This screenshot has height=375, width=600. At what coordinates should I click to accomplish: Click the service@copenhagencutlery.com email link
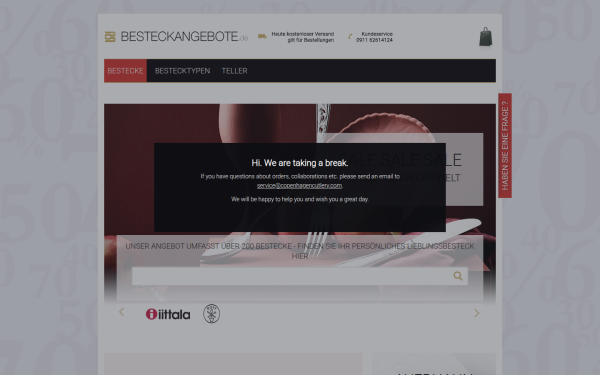tap(300, 186)
